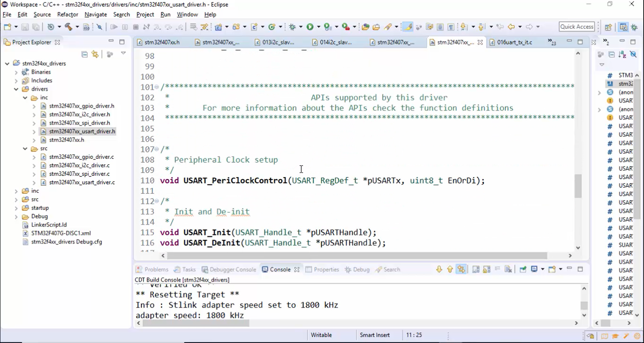Viewport: 644px width, 343px height.
Task: Open the Refactor menu
Action: coord(67,14)
